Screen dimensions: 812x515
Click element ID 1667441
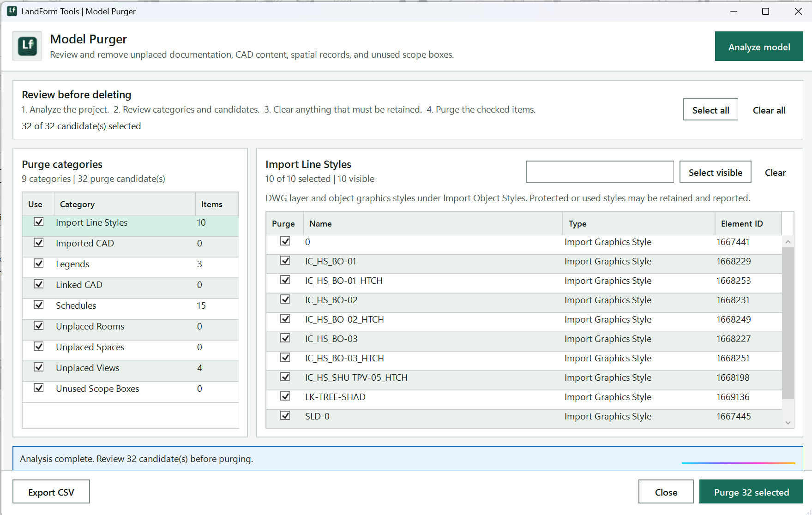tap(733, 242)
